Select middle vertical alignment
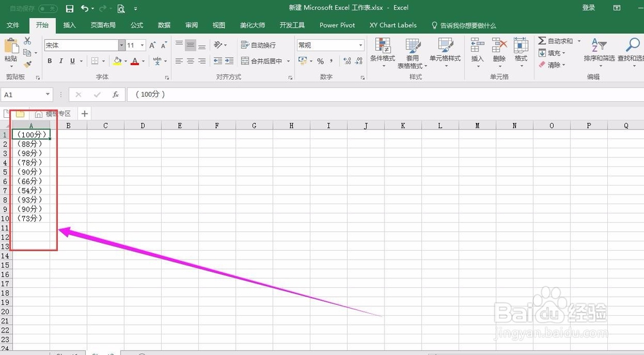Viewport: 644px width, 355px height. click(x=190, y=45)
